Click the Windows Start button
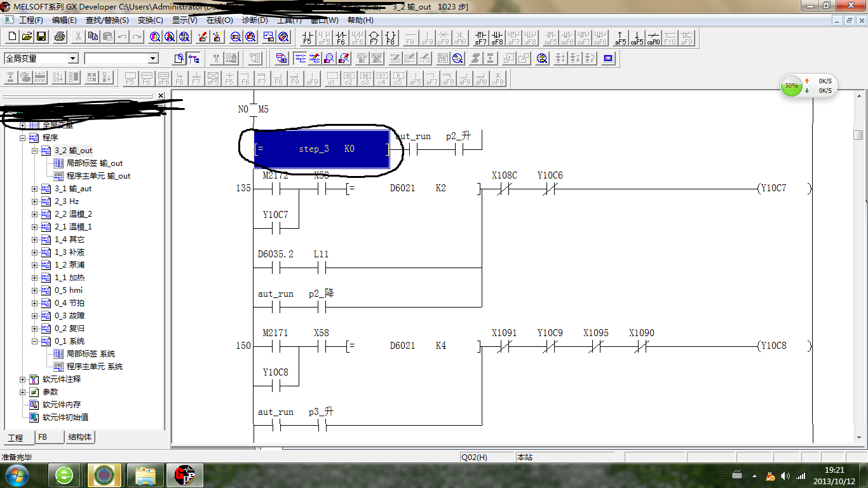868x488 pixels. 17,475
